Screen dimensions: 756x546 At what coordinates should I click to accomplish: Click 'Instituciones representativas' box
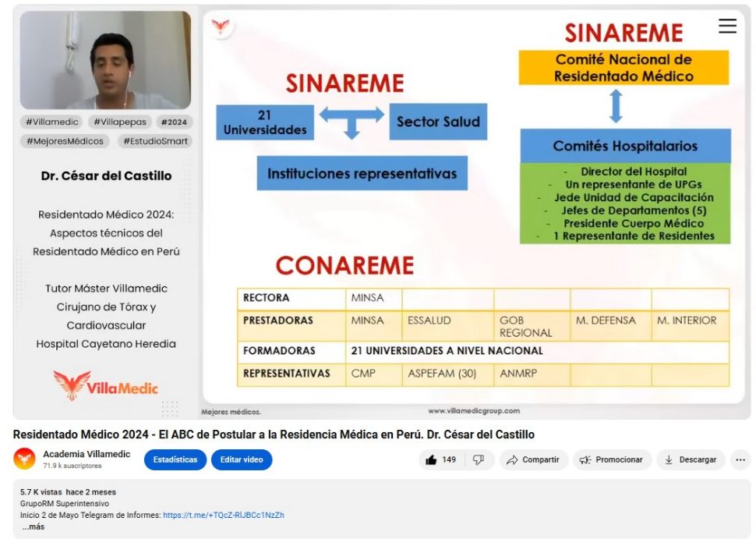tap(362, 173)
